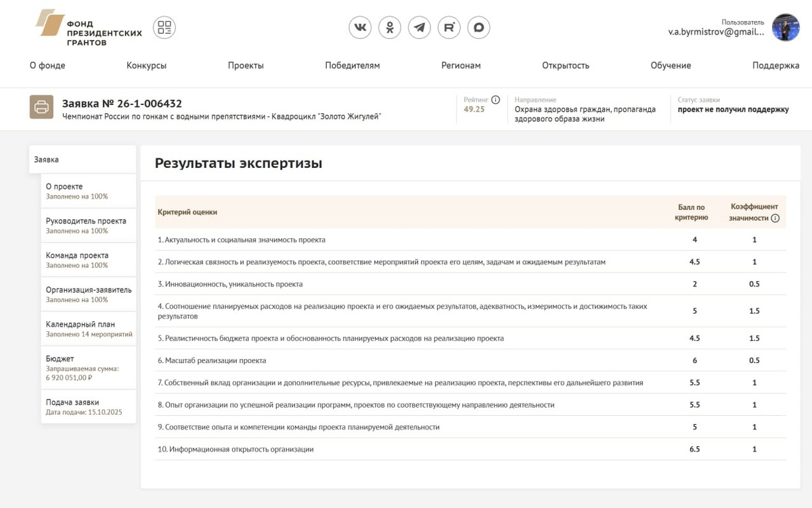This screenshot has height=508, width=812.
Task: Open the Победителям menu
Action: point(353,66)
